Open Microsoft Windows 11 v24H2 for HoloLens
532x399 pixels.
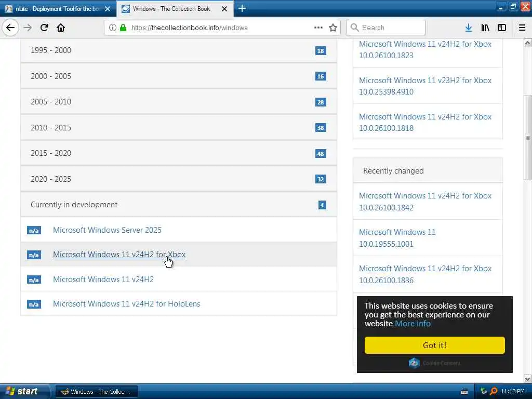pos(126,303)
